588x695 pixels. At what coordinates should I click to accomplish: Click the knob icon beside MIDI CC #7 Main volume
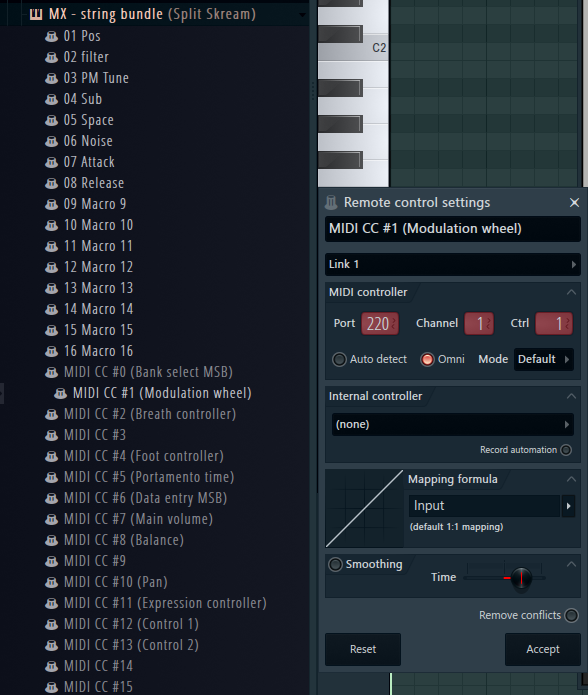[51, 519]
